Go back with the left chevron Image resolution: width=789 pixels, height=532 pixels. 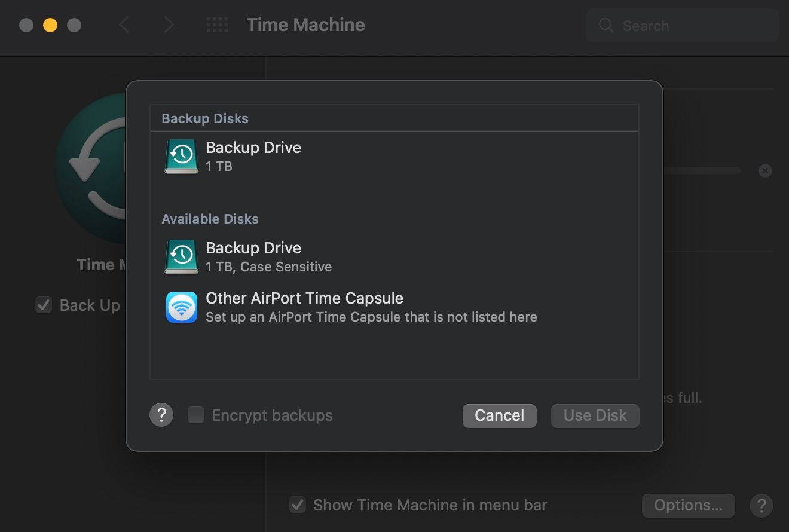(x=124, y=25)
